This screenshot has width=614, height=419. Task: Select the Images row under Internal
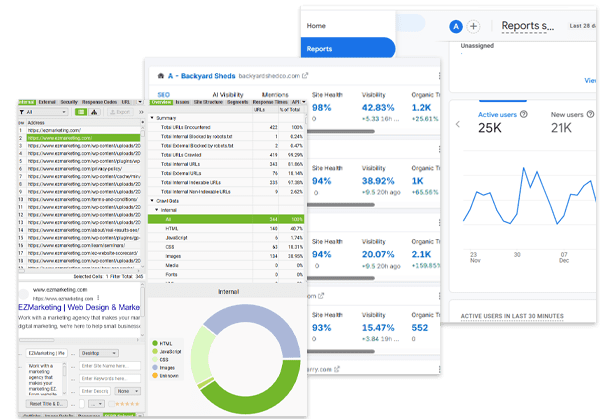point(226,256)
